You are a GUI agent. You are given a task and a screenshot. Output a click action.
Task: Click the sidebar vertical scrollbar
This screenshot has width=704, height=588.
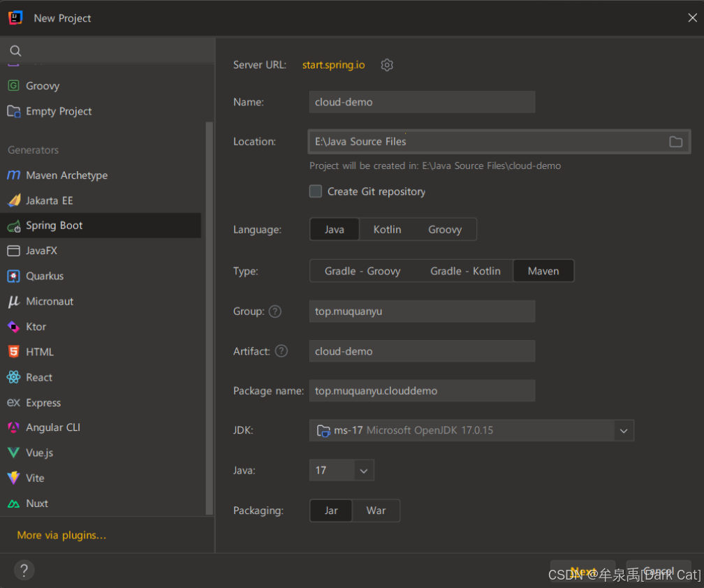coord(209,318)
